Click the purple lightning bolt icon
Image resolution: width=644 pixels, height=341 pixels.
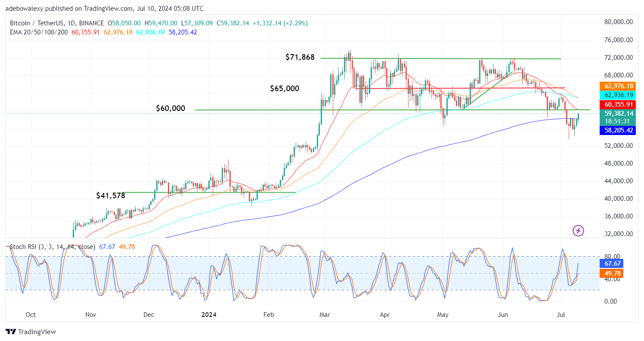pyautogui.click(x=578, y=231)
